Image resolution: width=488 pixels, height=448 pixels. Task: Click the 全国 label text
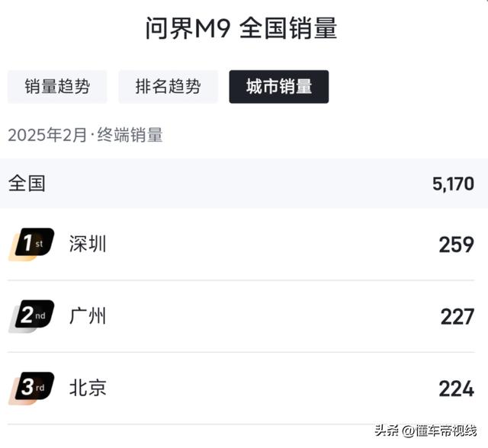point(27,184)
